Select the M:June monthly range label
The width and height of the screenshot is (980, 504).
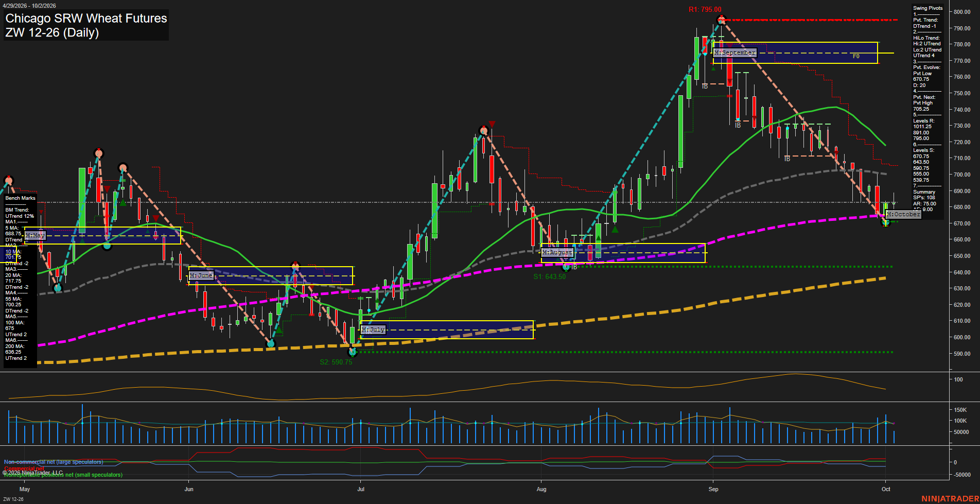point(201,275)
